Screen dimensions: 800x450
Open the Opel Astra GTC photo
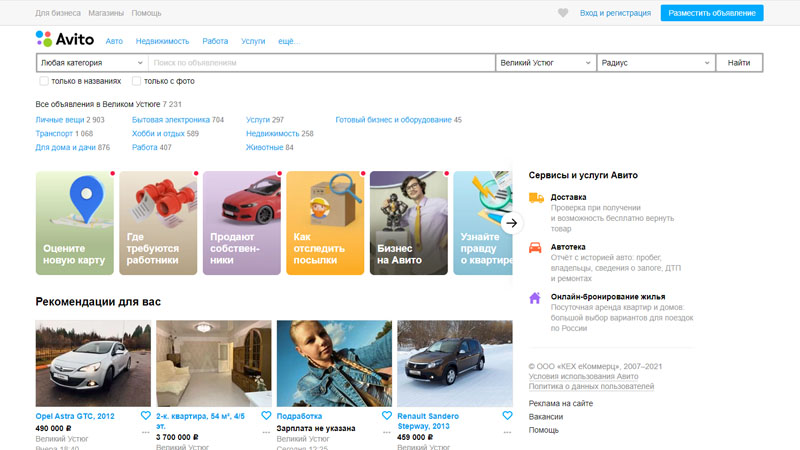click(x=93, y=363)
